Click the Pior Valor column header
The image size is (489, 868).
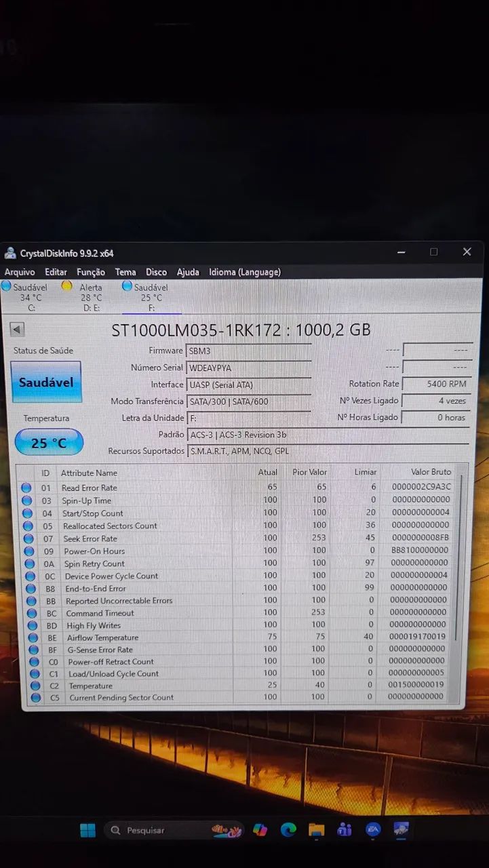(x=309, y=472)
